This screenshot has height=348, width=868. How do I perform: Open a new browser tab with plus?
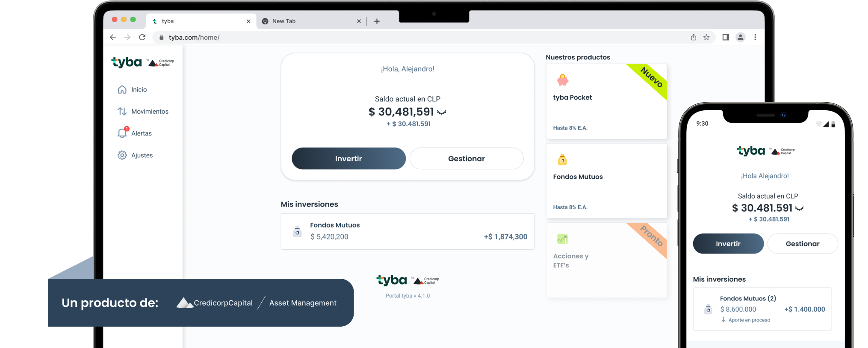click(x=377, y=21)
